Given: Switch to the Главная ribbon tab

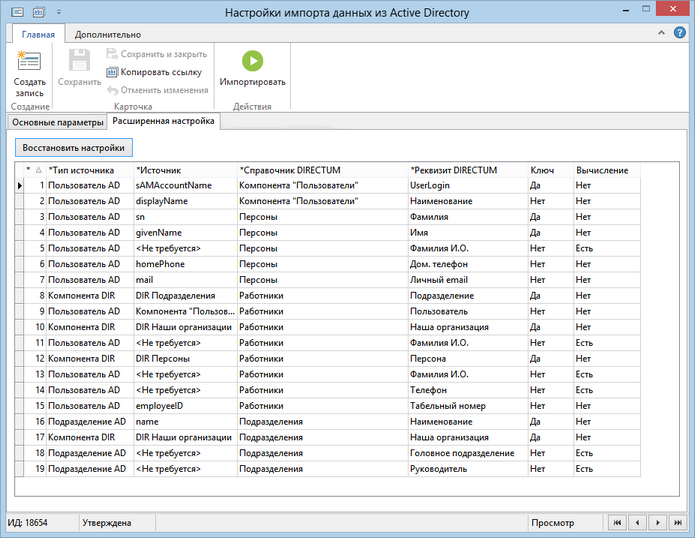Looking at the screenshot, I should click(38, 34).
